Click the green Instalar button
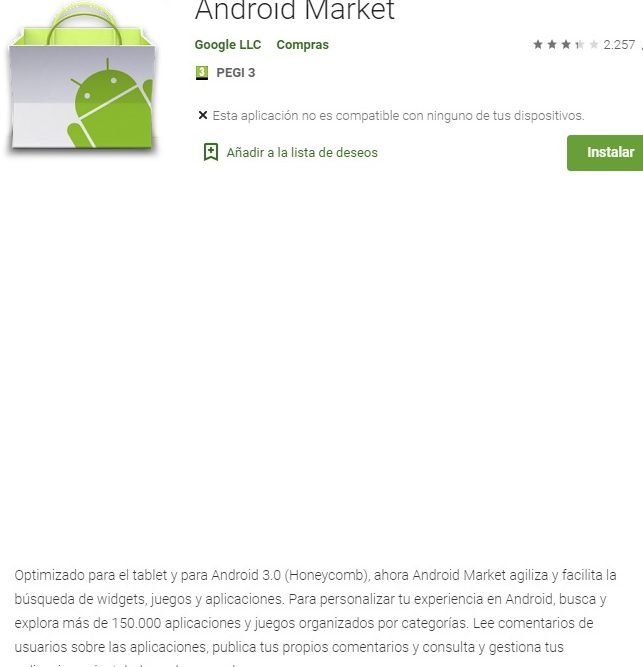Image resolution: width=643 pixels, height=667 pixels. pos(605,153)
